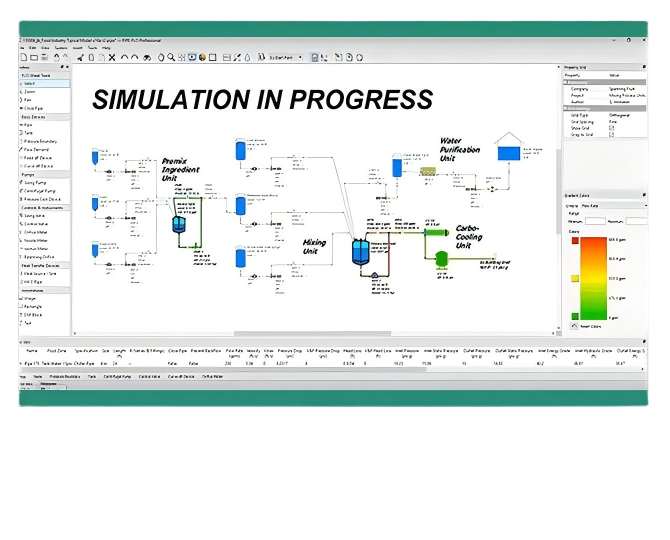The height and width of the screenshot is (540, 670).
Task: Toggle the Show Grid checkbox
Action: (x=612, y=128)
